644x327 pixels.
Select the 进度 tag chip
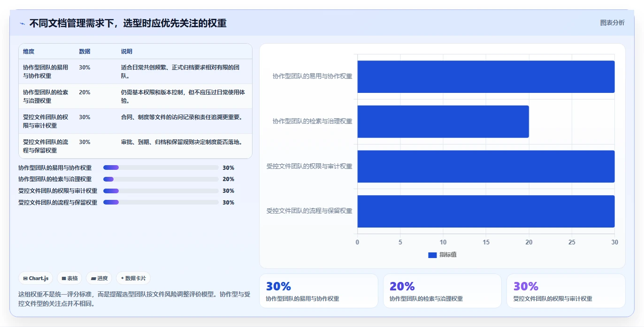tap(99, 278)
